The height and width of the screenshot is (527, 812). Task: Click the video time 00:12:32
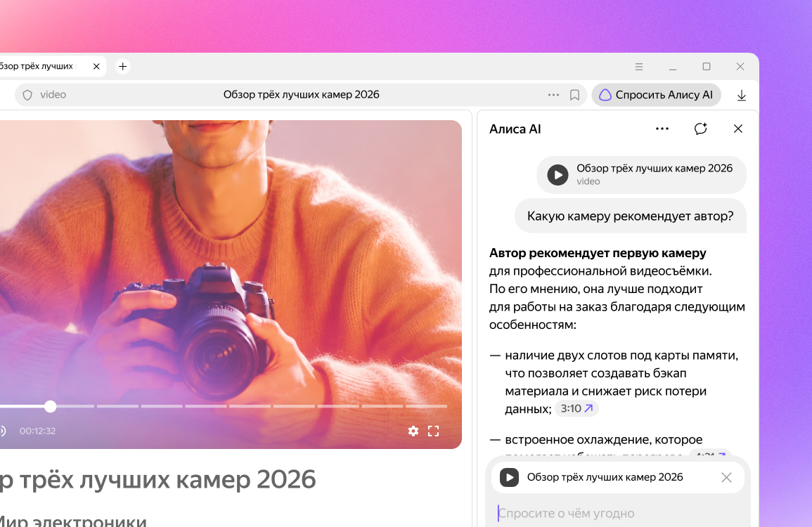[37, 431]
